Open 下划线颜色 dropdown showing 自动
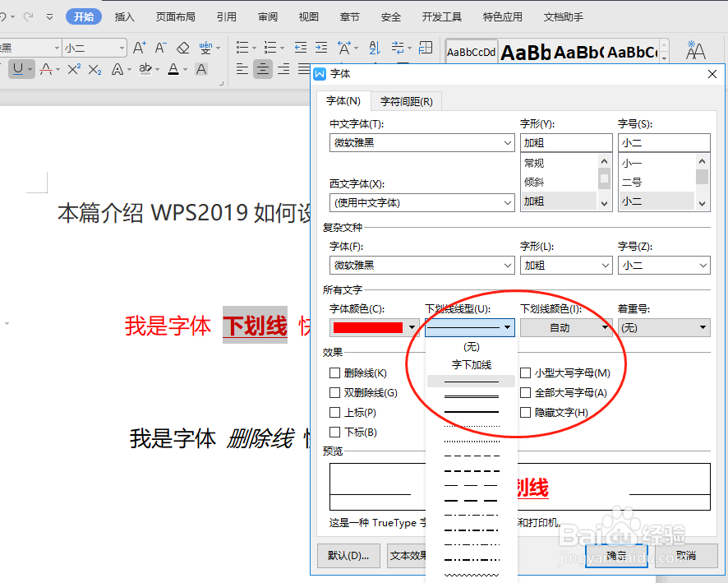 coord(565,327)
